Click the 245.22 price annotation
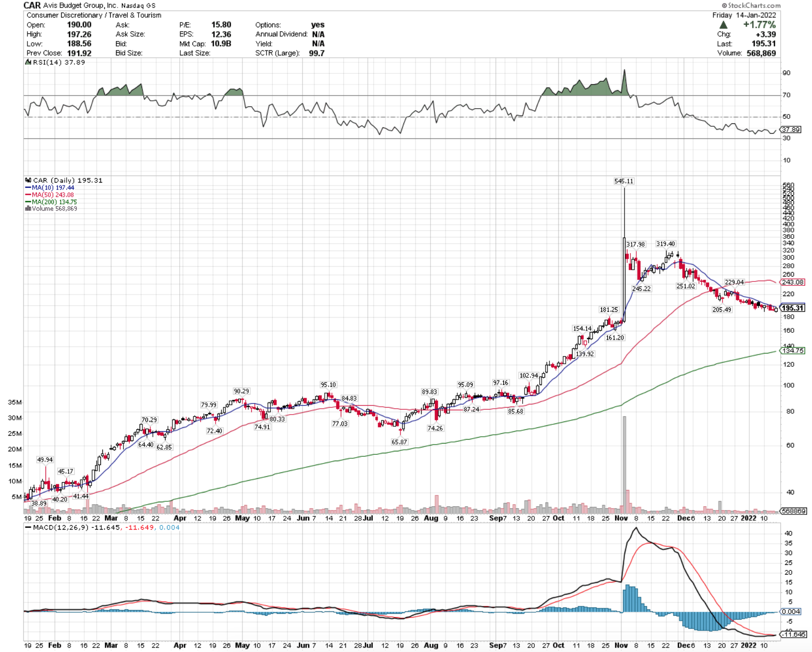The height and width of the screenshot is (652, 812). pyautogui.click(x=641, y=289)
